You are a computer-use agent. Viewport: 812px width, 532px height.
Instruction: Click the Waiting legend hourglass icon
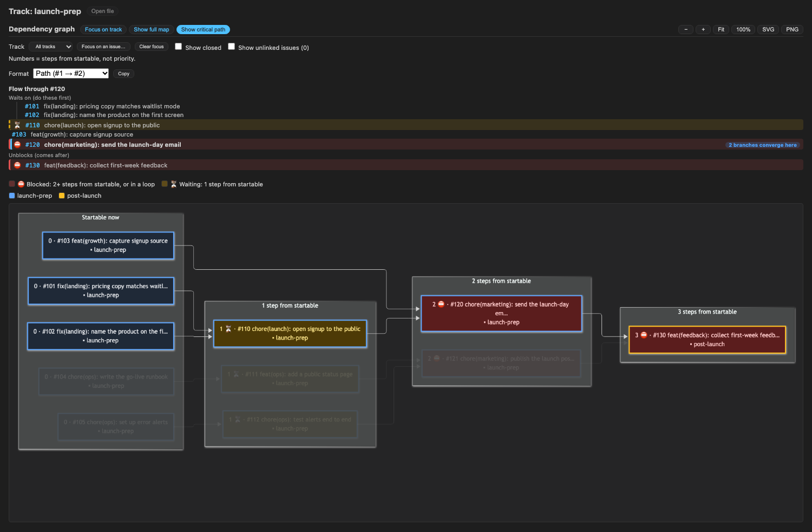click(x=174, y=184)
